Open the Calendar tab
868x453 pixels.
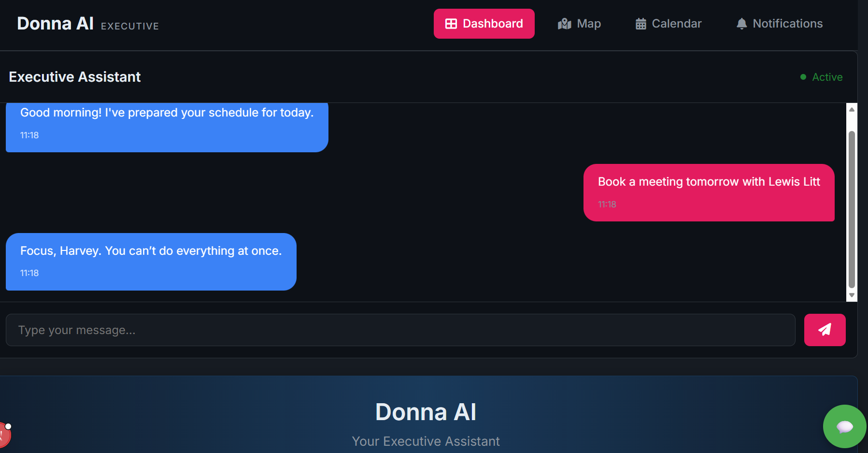[669, 24]
